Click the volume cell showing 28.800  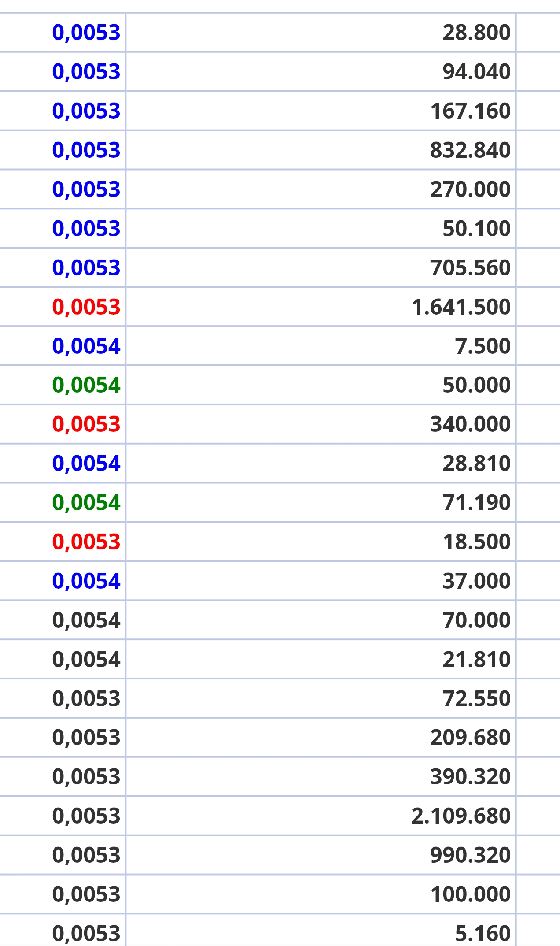click(476, 33)
